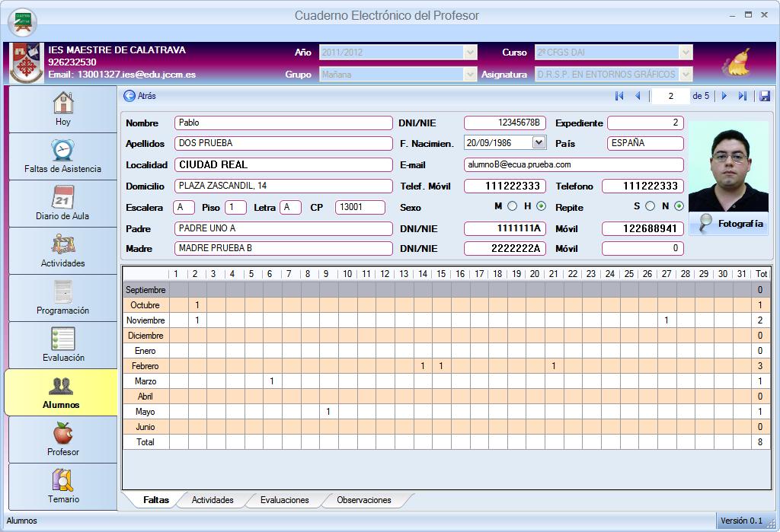
Task: Open the Actividades icon
Action: point(63,244)
